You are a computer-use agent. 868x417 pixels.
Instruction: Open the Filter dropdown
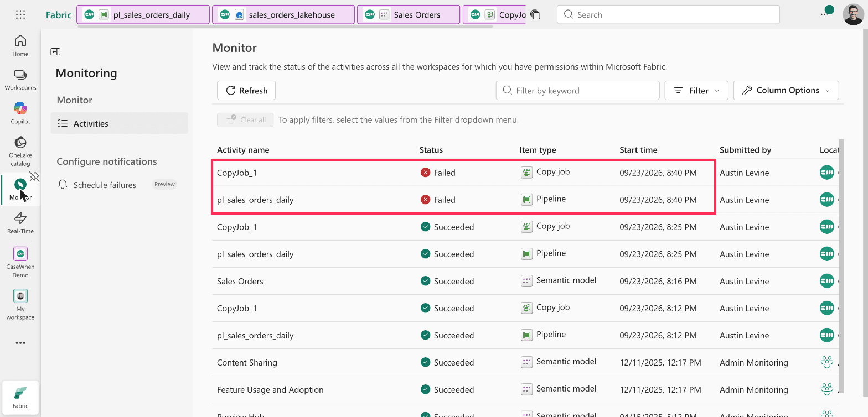coord(696,91)
